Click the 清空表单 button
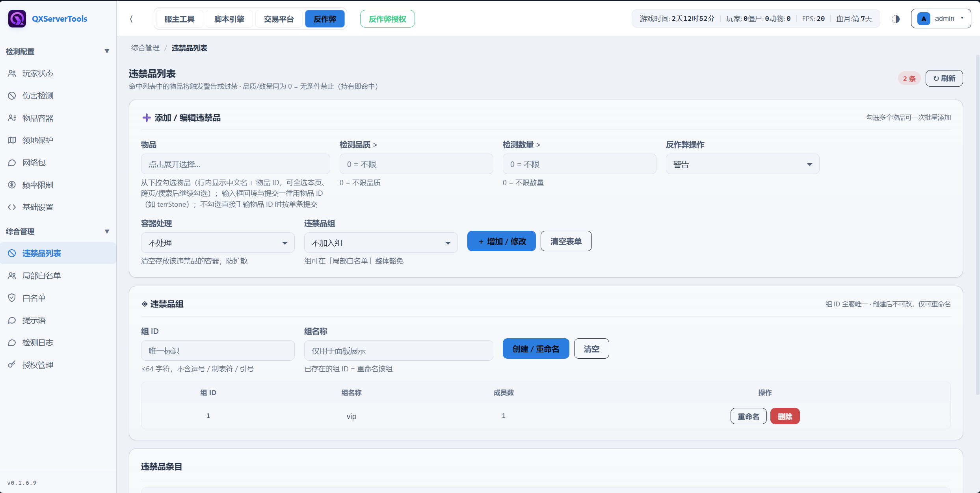 pyautogui.click(x=566, y=241)
